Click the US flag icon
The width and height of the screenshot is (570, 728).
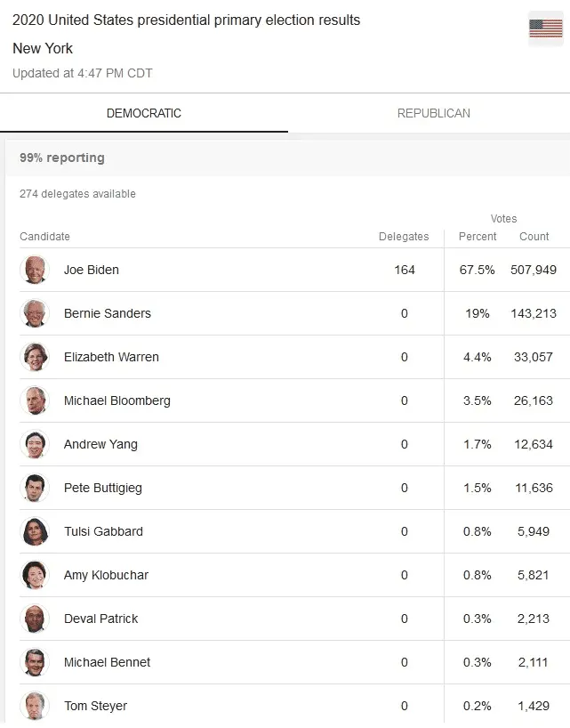(545, 28)
